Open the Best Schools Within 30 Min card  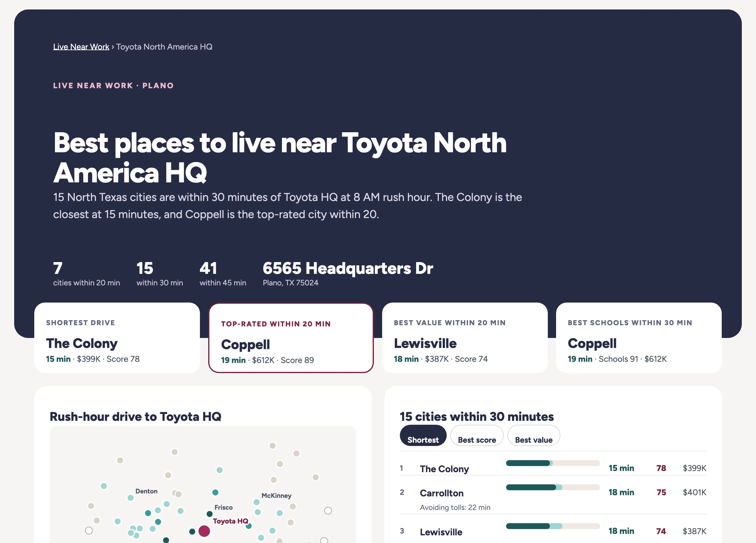pos(639,338)
